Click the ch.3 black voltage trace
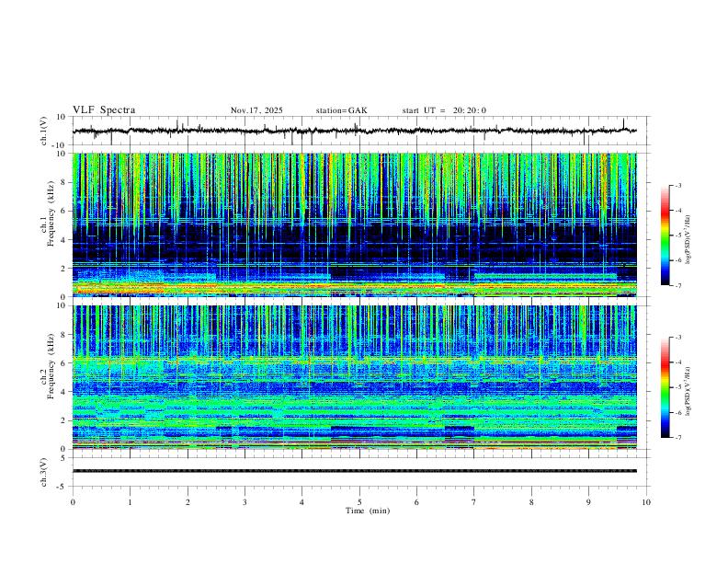Viewport: 728px width, 563px height. [x=355, y=471]
